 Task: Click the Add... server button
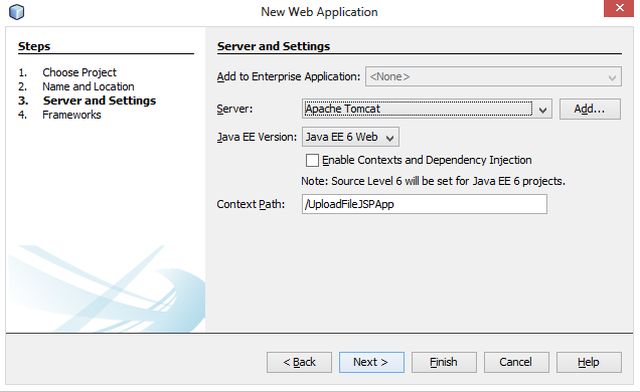pos(590,109)
